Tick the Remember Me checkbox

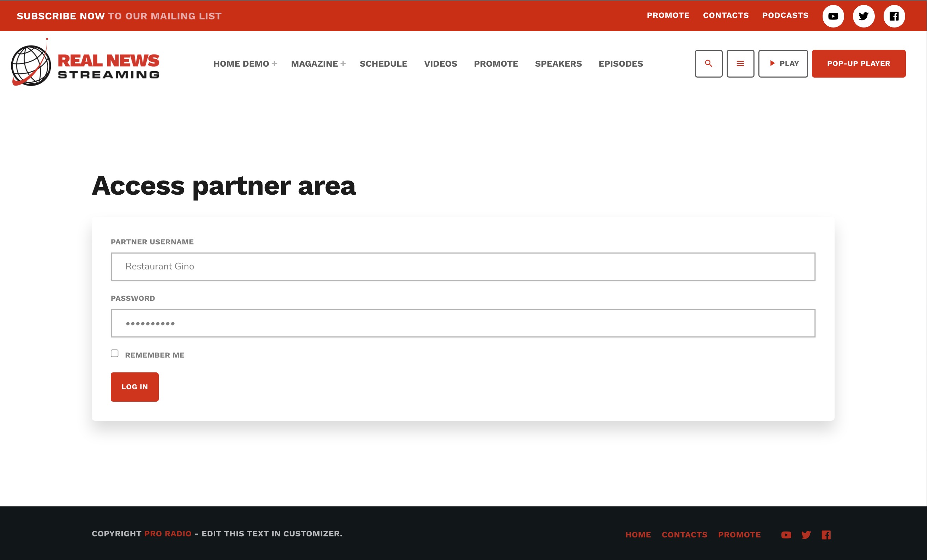tap(114, 353)
